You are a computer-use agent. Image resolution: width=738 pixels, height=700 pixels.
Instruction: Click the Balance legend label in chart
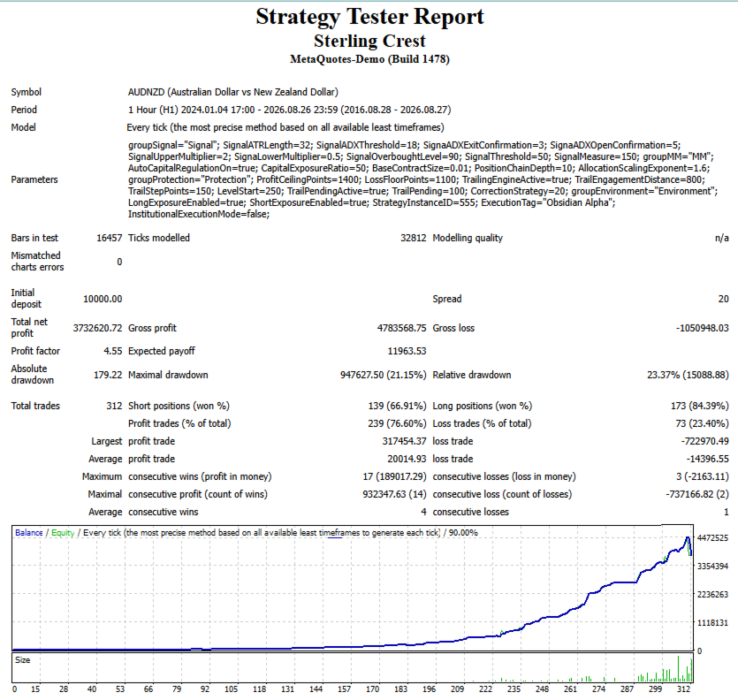tap(28, 533)
